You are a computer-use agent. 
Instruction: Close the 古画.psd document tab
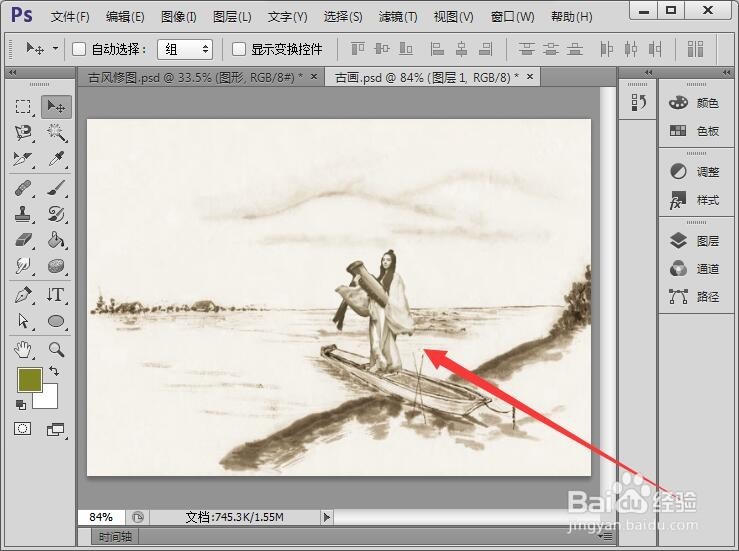point(530,76)
